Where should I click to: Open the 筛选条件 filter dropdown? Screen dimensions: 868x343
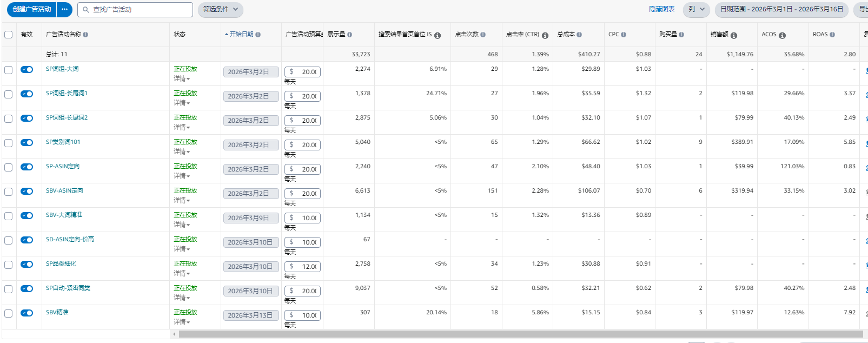220,9
